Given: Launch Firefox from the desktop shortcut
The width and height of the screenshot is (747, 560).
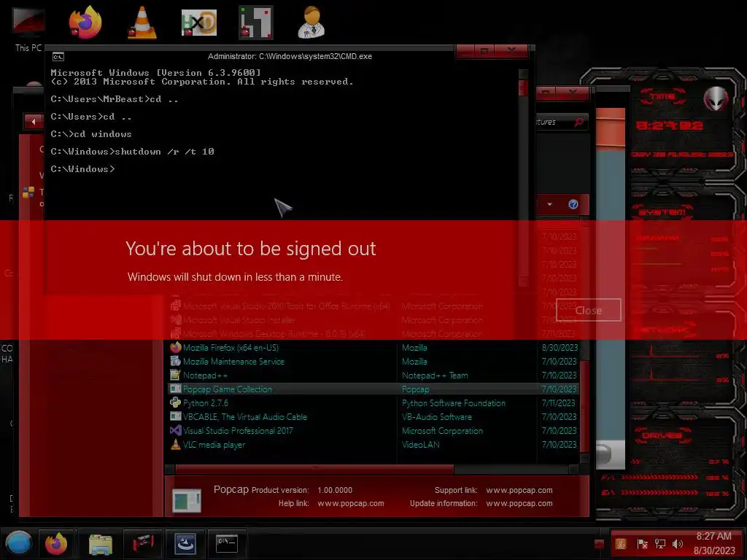Looking at the screenshot, I should click(x=85, y=23).
